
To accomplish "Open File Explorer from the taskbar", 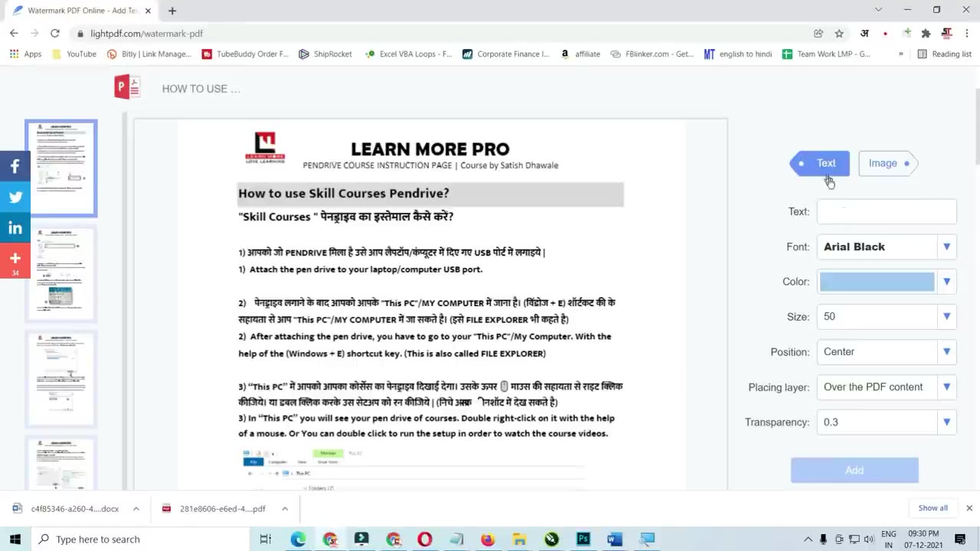I will pyautogui.click(x=520, y=539).
